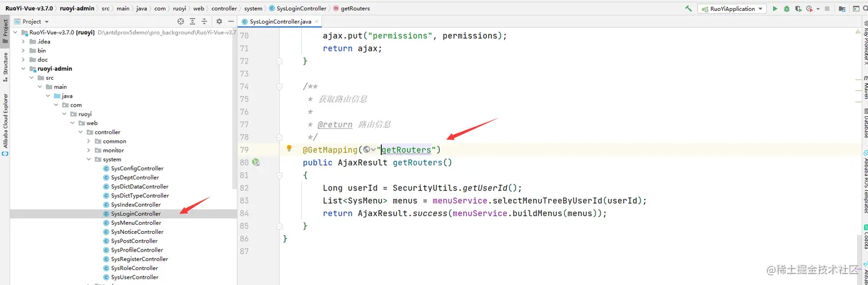
Task: Select SysIndexController in the project tree
Action: (x=136, y=205)
